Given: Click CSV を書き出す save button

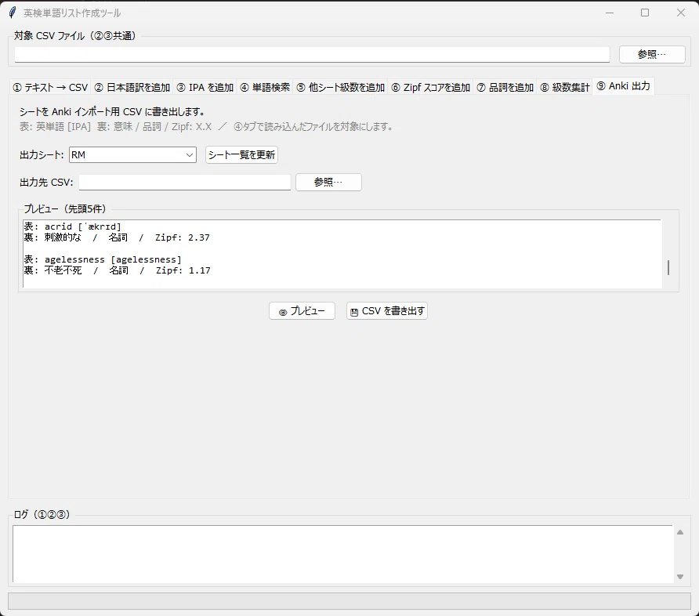Looking at the screenshot, I should (x=387, y=310).
